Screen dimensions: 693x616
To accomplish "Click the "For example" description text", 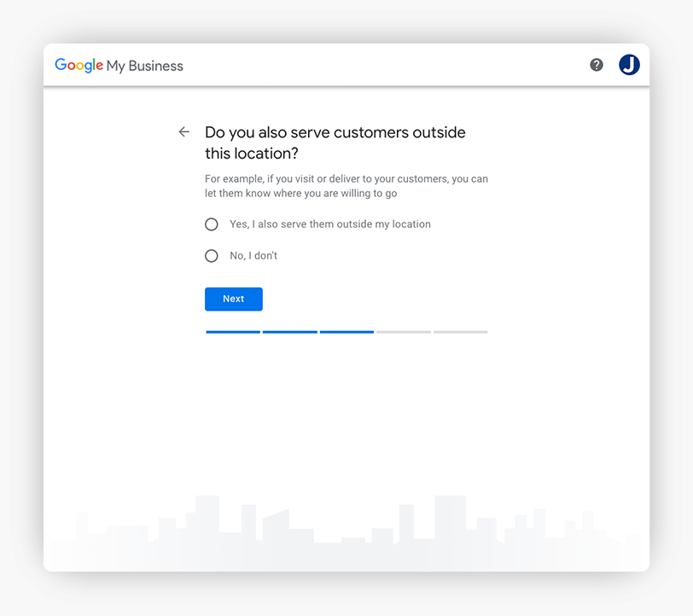I will 346,186.
